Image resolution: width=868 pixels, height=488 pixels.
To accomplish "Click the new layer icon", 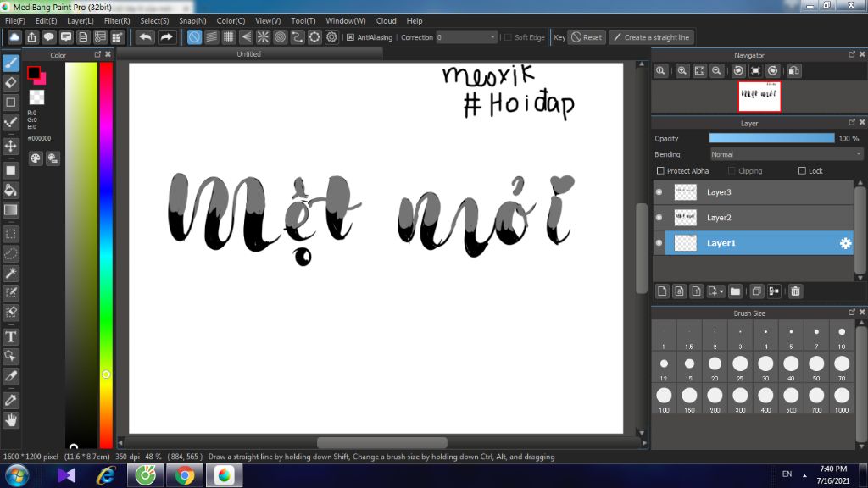I will pyautogui.click(x=662, y=291).
